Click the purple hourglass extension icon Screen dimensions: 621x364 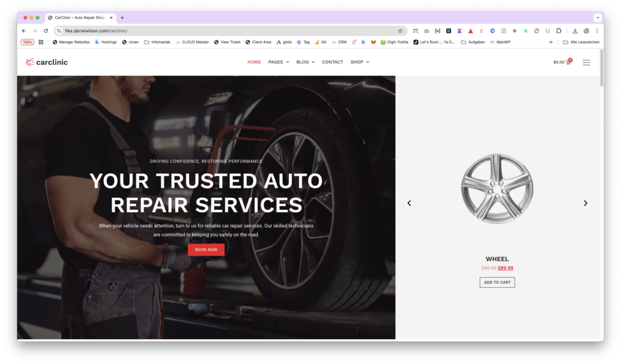[460, 31]
